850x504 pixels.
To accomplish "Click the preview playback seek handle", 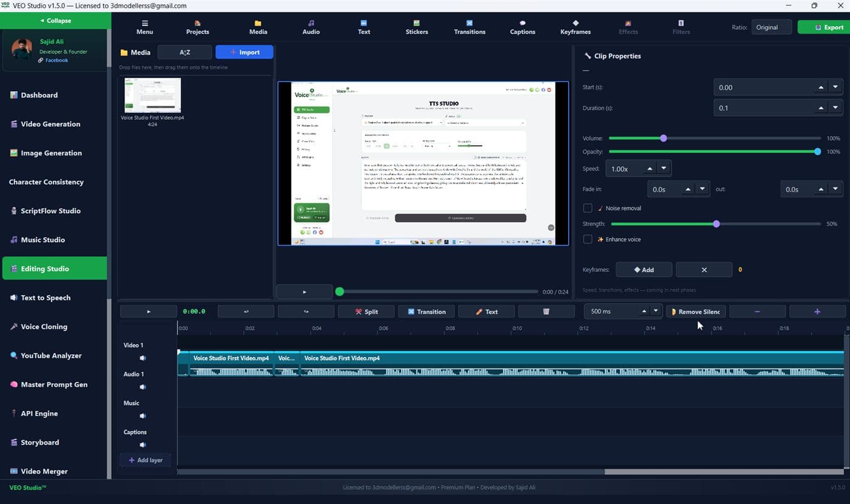I will 340,291.
